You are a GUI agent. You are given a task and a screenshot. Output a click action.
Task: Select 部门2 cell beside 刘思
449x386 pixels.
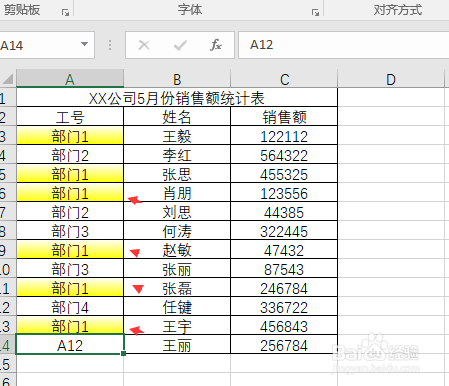[70, 212]
